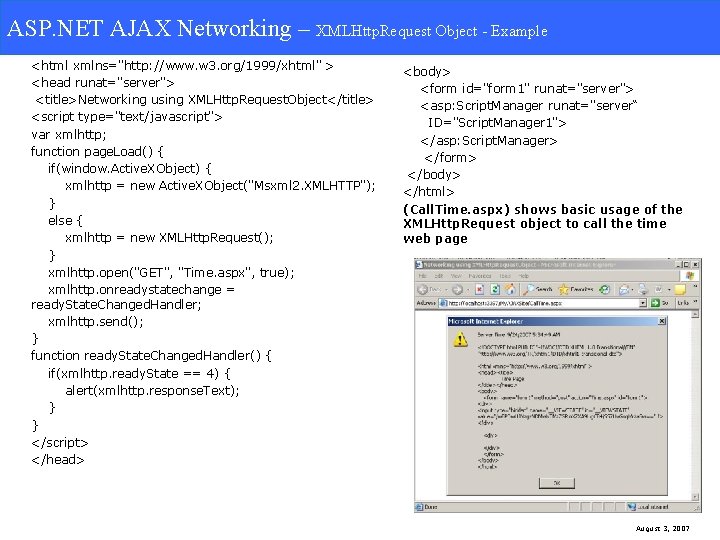Screen dimensions: 720x540
Task: Click 'ID="ScriptManager1">' text
Action: [x=497, y=123]
